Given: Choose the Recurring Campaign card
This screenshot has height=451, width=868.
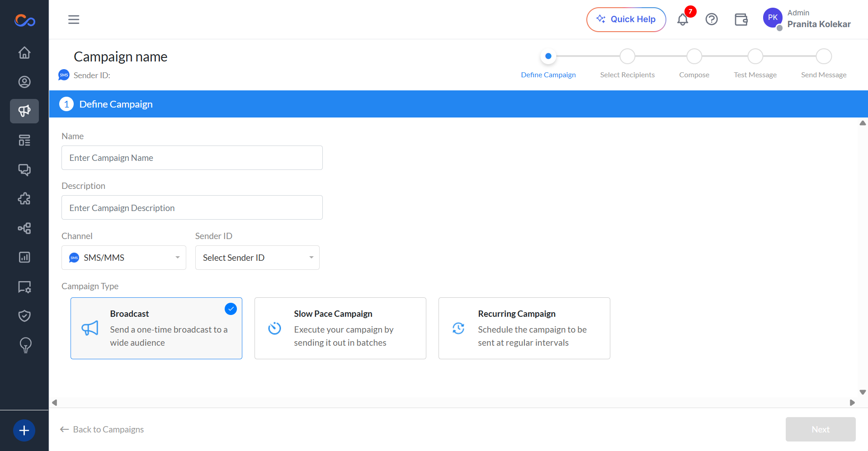Looking at the screenshot, I should (x=524, y=328).
